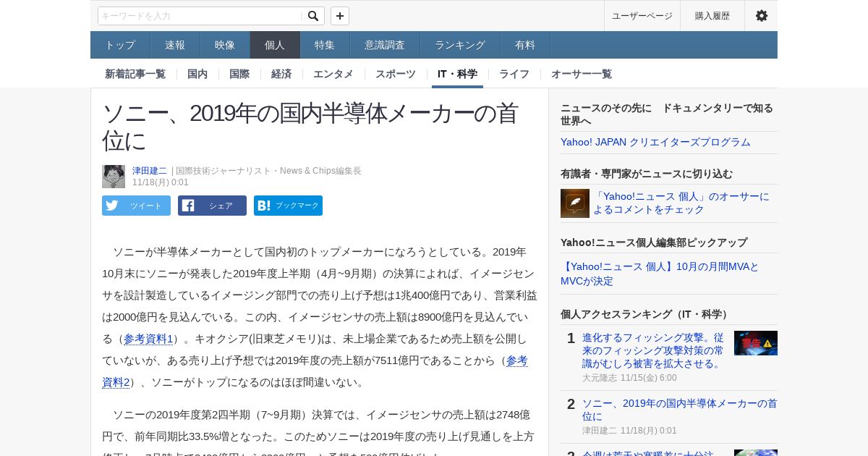
Task: Open 新着記事一覧 subcategory
Action: click(135, 74)
